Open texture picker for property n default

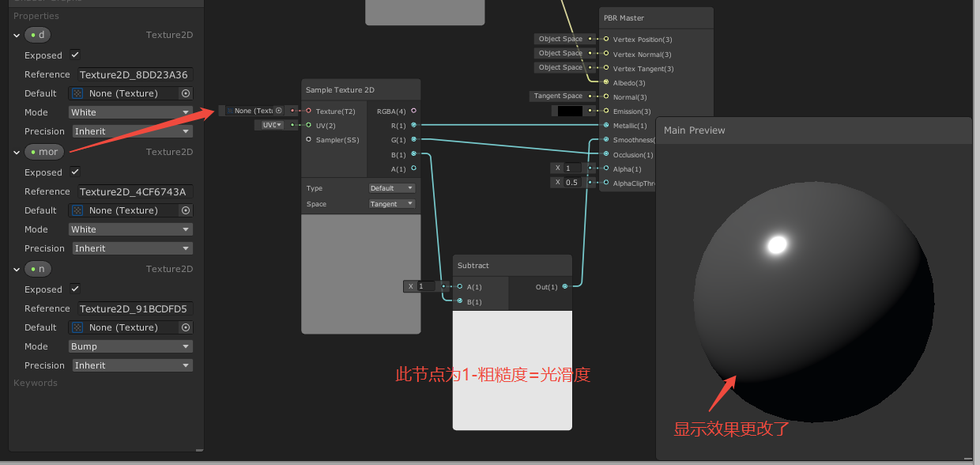[x=186, y=327]
